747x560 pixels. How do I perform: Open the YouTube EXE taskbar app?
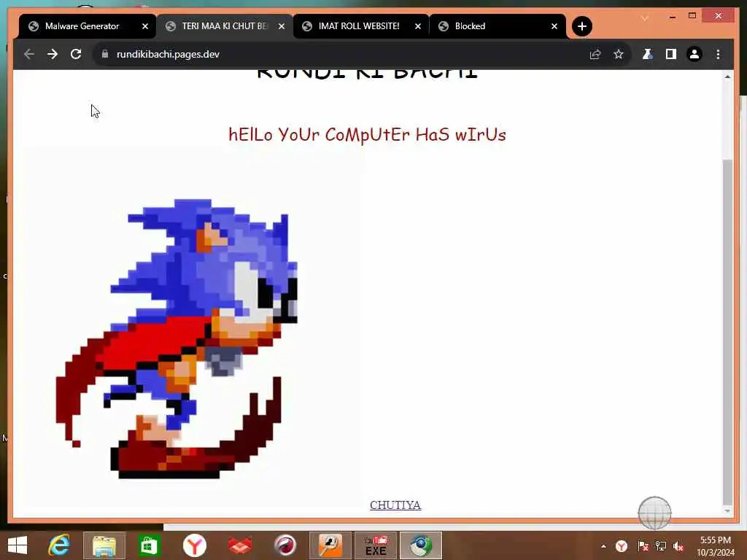(376, 545)
